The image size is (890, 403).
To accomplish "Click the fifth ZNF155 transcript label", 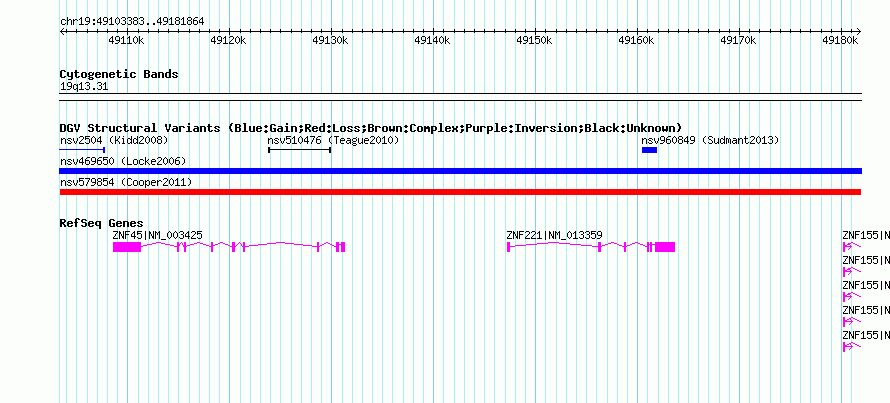I will [866, 335].
